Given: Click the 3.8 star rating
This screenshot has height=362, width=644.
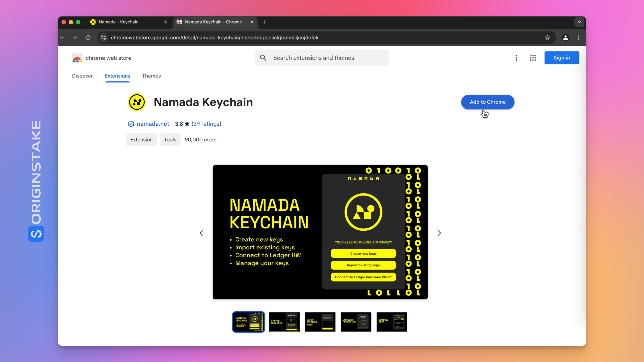Looking at the screenshot, I should coord(182,124).
